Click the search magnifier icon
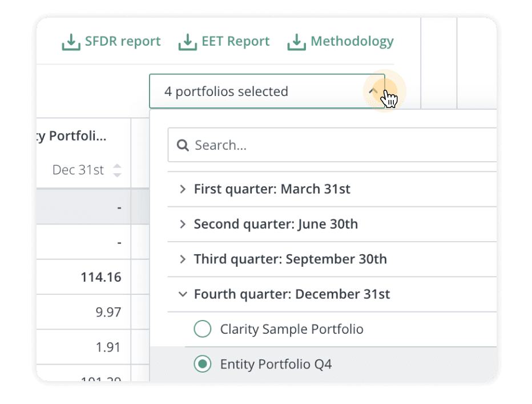This screenshot has width=532, height=404. pos(183,145)
